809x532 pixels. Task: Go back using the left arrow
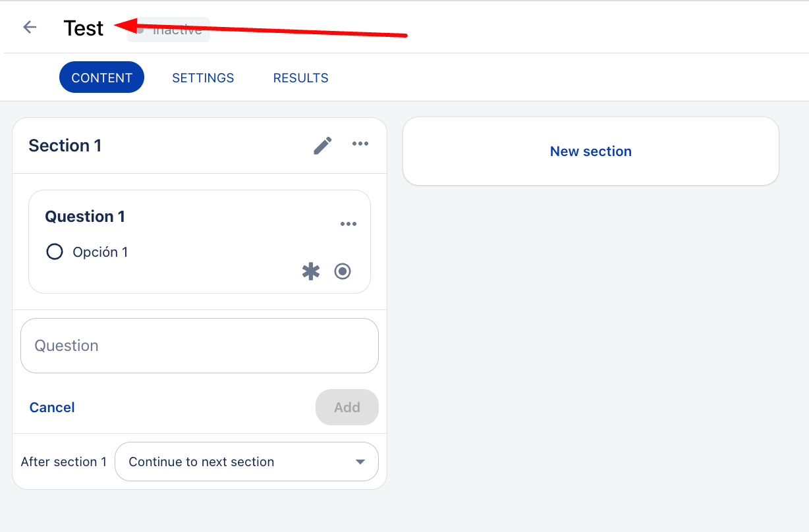(30, 27)
